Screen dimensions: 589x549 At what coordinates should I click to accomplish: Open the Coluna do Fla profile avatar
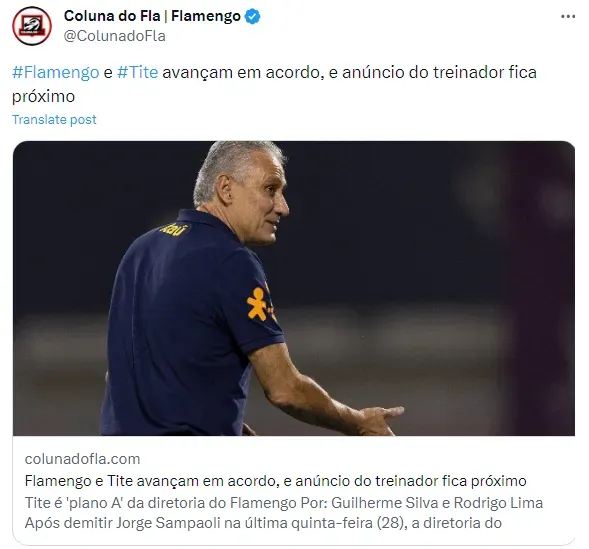click(32, 26)
